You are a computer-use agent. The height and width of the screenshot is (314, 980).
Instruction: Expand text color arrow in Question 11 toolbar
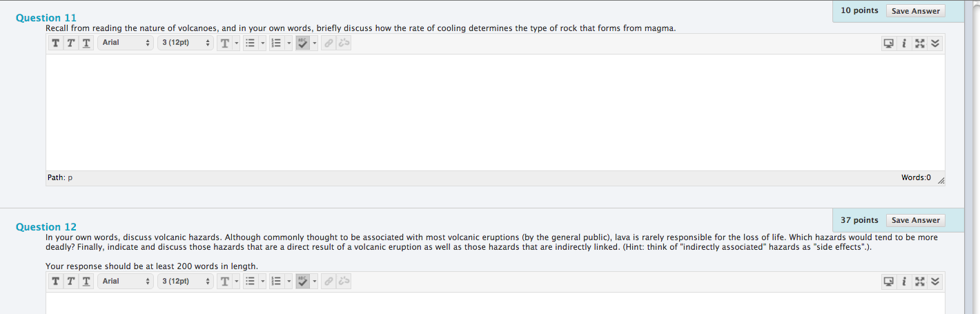236,43
